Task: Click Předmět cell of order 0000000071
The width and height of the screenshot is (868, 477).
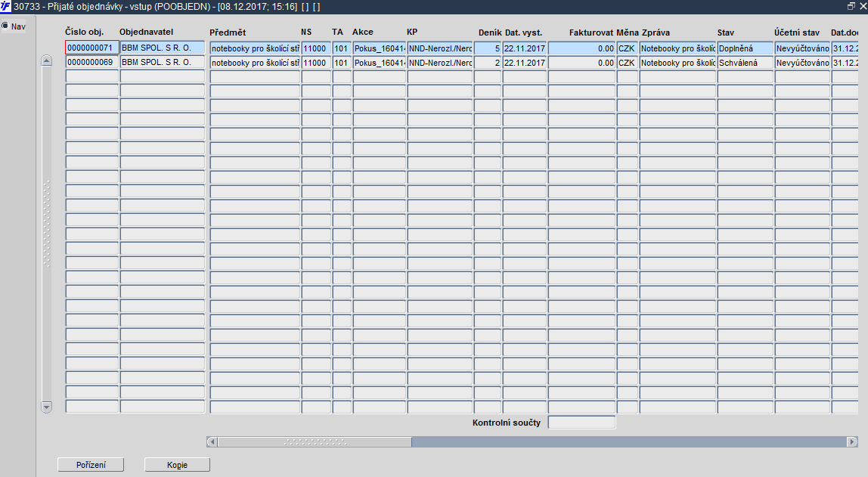Action: [x=256, y=48]
